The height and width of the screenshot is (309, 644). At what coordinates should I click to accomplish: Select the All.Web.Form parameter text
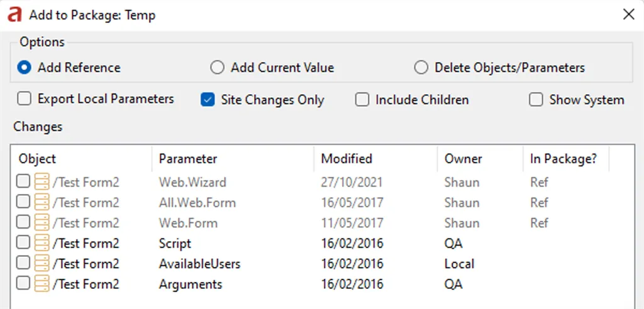coord(197,203)
